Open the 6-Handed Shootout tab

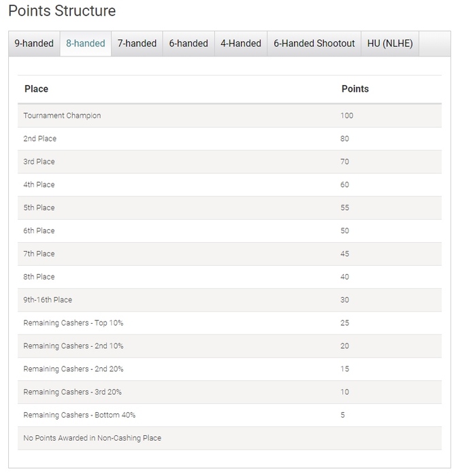[x=314, y=44]
